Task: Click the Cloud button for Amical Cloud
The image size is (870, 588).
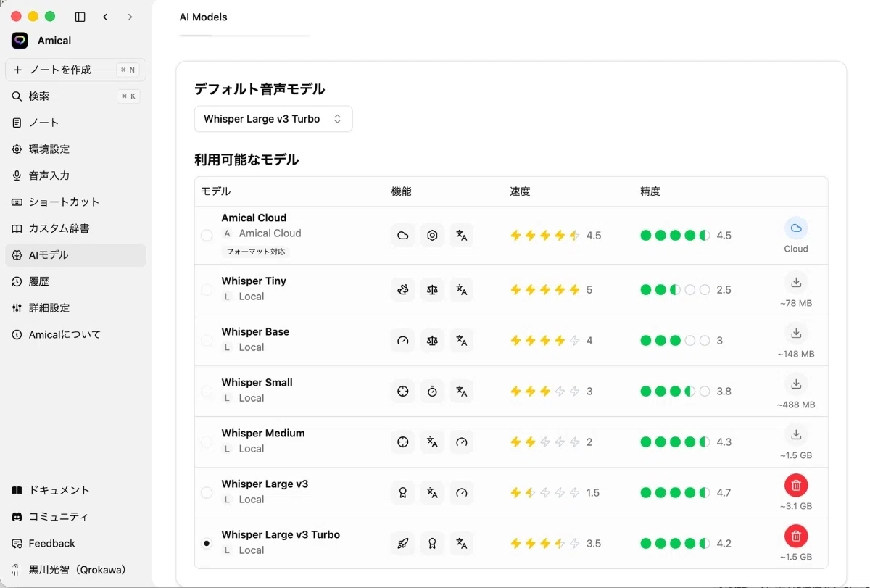Action: [x=796, y=228]
